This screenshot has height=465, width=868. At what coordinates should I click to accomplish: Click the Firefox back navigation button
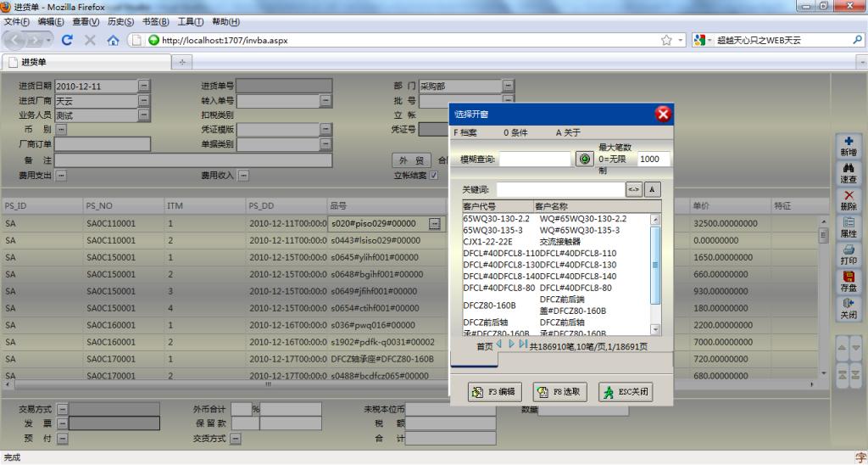(x=15, y=40)
